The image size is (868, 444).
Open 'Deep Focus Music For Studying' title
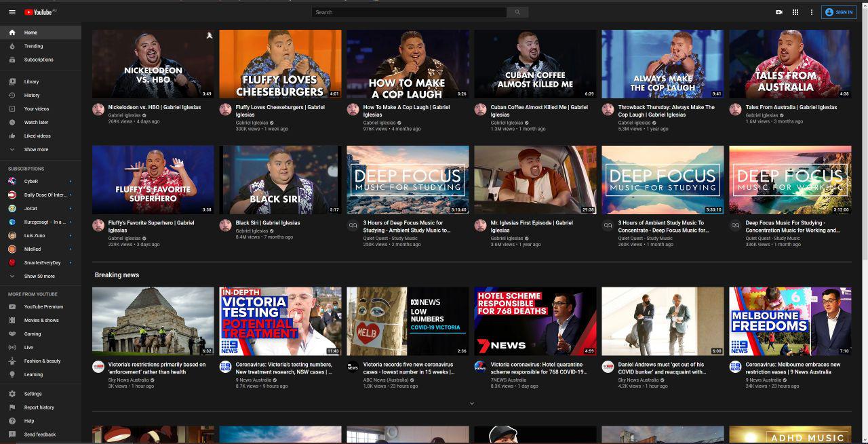(792, 226)
